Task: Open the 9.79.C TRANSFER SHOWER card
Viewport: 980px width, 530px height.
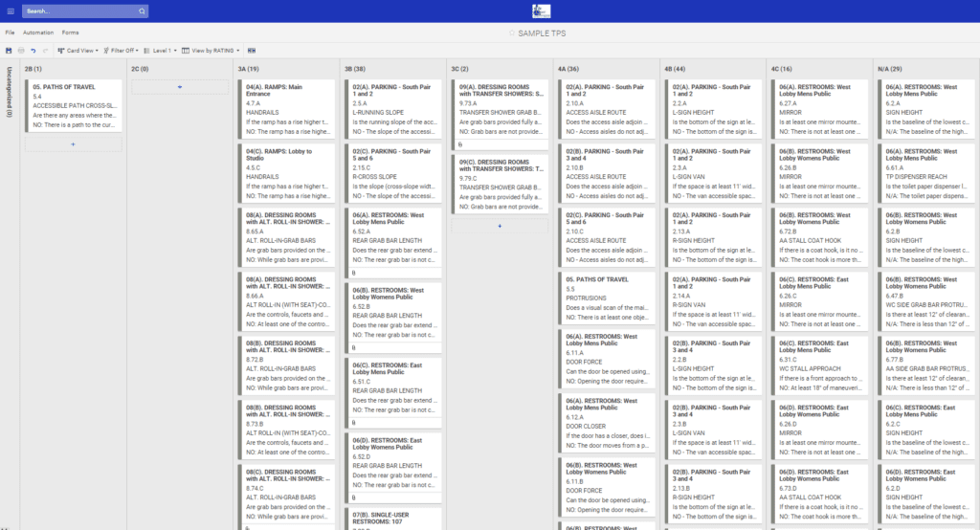Action: tap(500, 184)
